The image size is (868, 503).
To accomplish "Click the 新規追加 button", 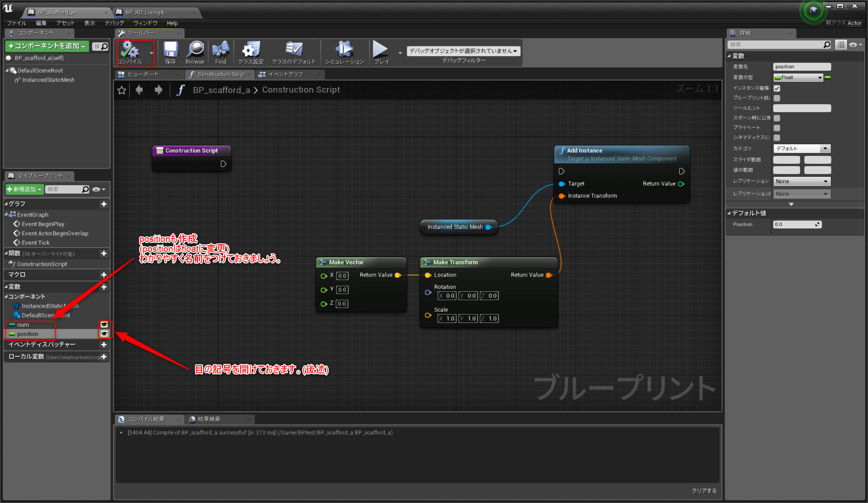I will coord(25,189).
